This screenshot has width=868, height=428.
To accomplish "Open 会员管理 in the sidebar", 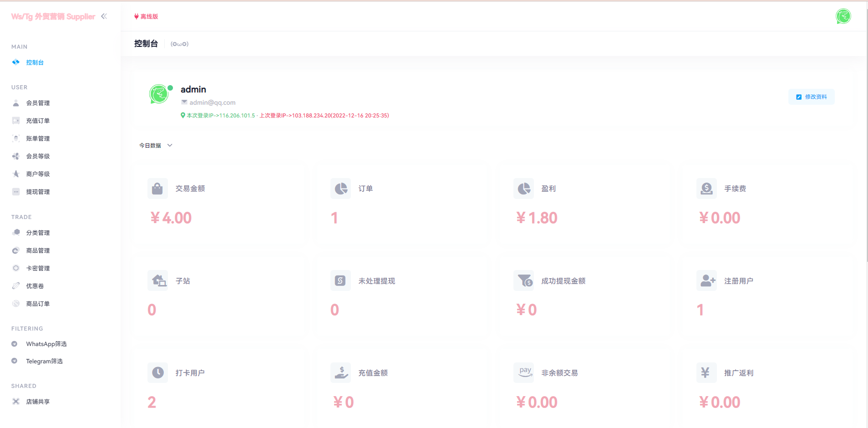I will (x=38, y=103).
